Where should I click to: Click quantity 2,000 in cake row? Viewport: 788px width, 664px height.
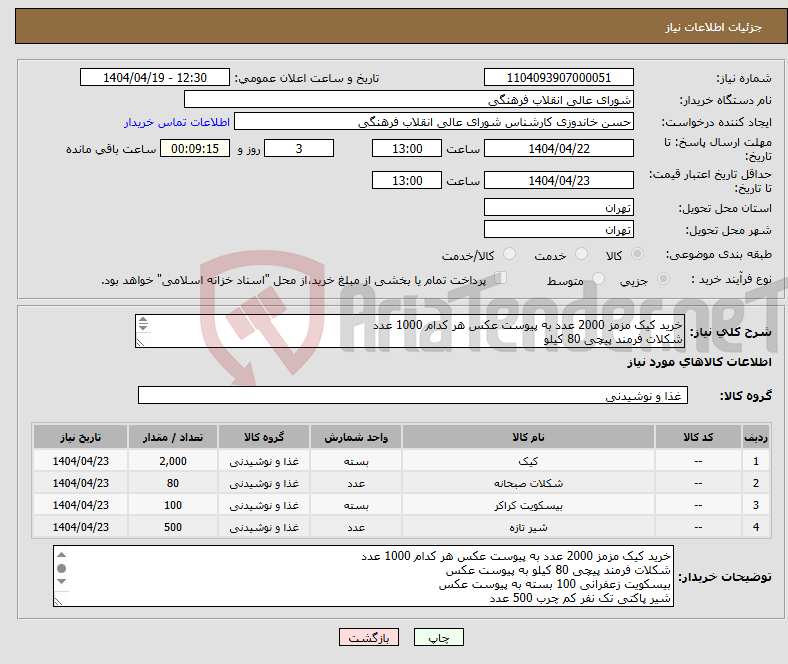[173, 461]
